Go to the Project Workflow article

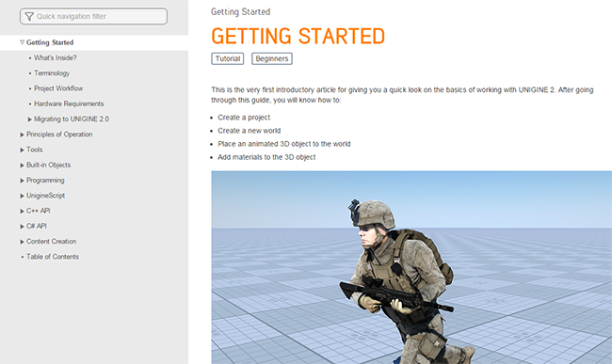coord(58,88)
